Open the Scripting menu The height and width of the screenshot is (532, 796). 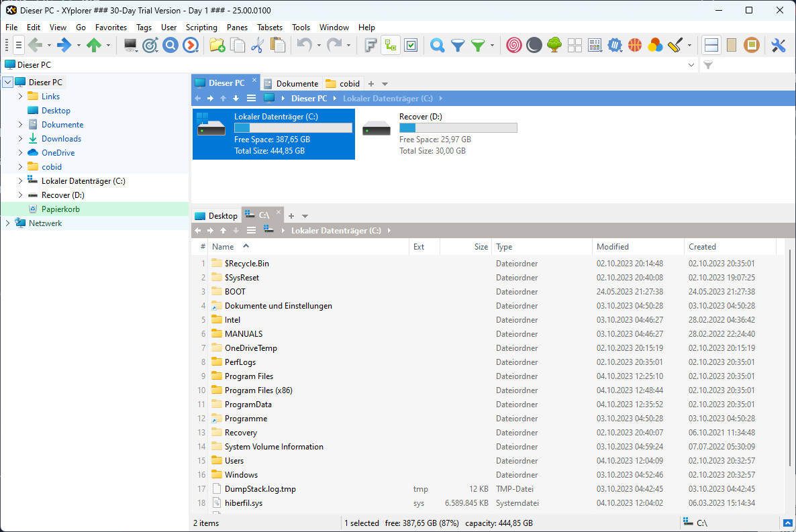pyautogui.click(x=201, y=28)
